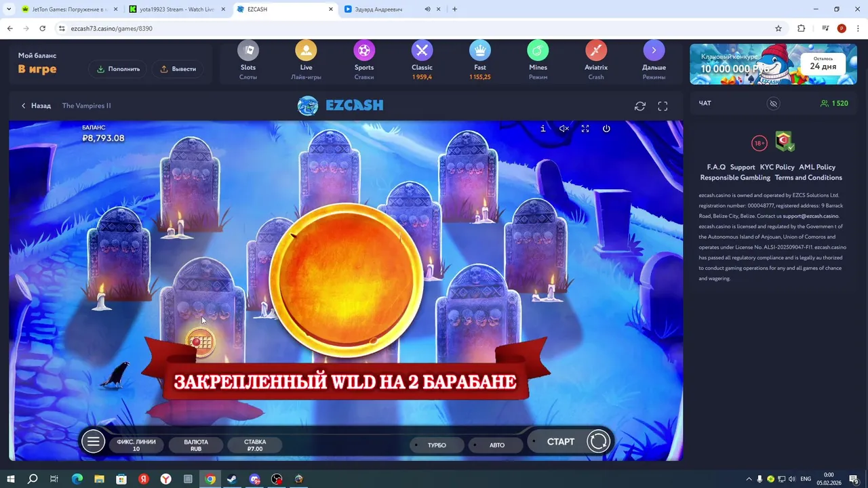
Task: Open the Chrome extensions puzzle icon
Action: [x=801, y=28]
